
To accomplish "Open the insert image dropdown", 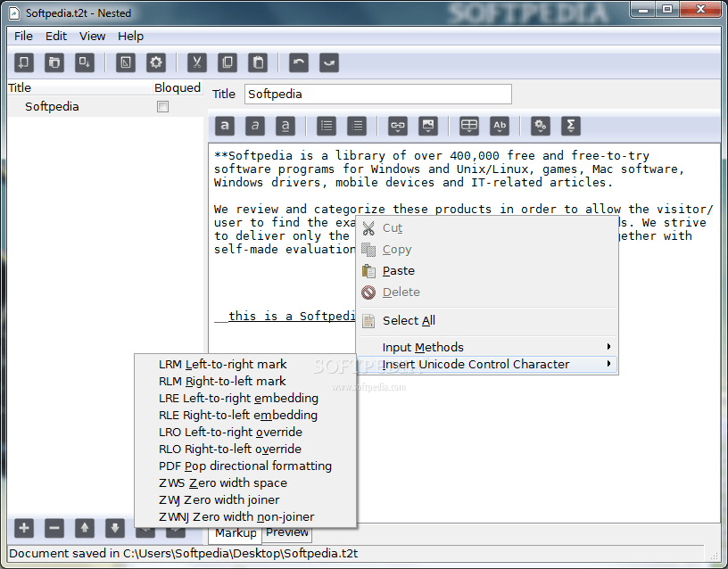I will point(428,126).
